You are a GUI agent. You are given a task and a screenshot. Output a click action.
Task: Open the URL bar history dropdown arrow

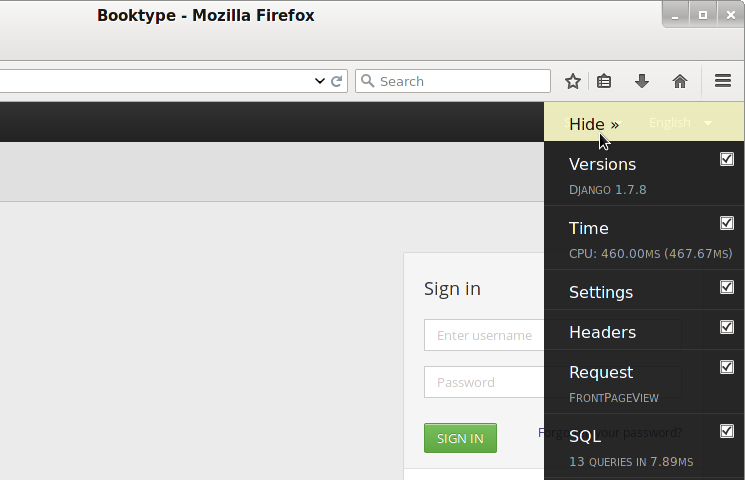click(x=320, y=81)
